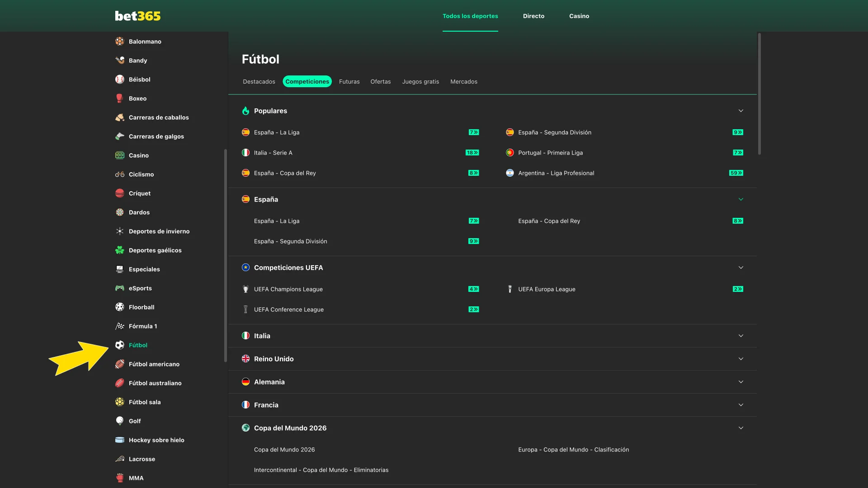This screenshot has width=868, height=488.
Task: Select the Fútbol icon in the sidebar
Action: click(x=120, y=345)
